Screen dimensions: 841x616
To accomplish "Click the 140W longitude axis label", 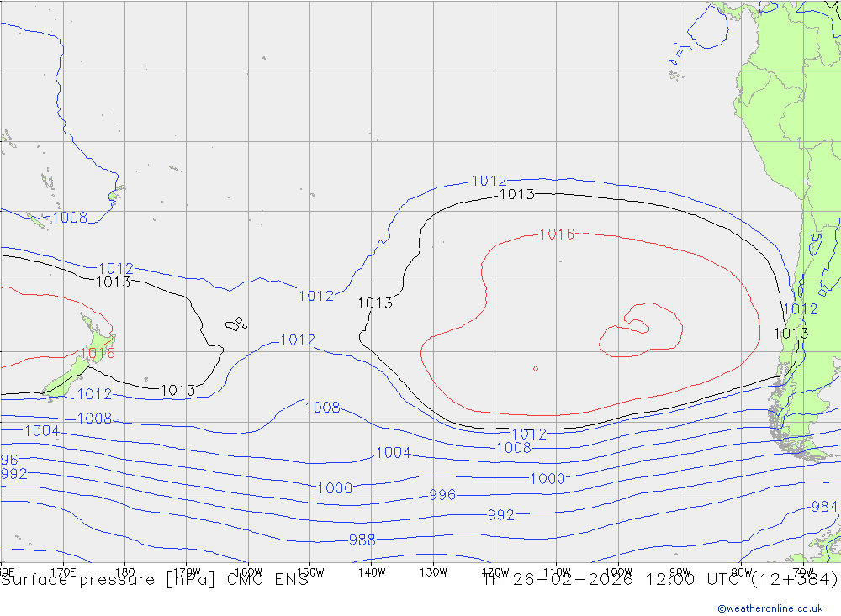I will pyautogui.click(x=372, y=572).
